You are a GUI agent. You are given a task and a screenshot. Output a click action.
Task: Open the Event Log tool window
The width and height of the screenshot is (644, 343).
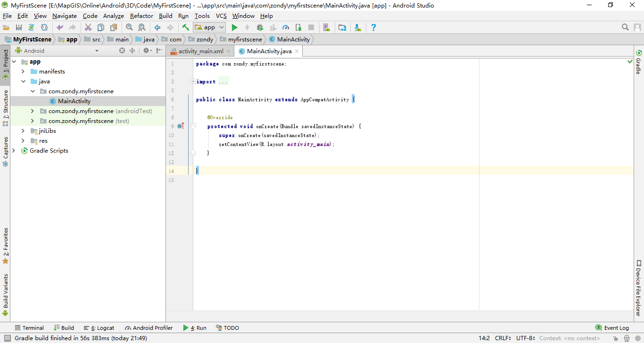612,328
